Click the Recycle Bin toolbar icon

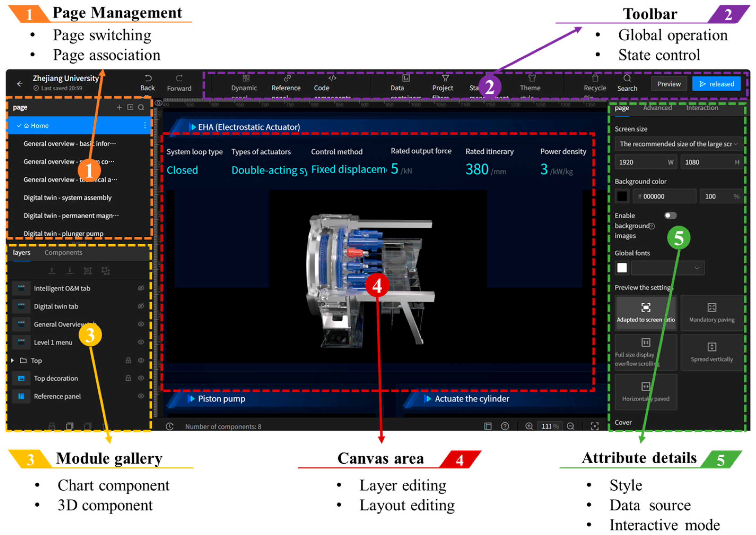tap(595, 79)
